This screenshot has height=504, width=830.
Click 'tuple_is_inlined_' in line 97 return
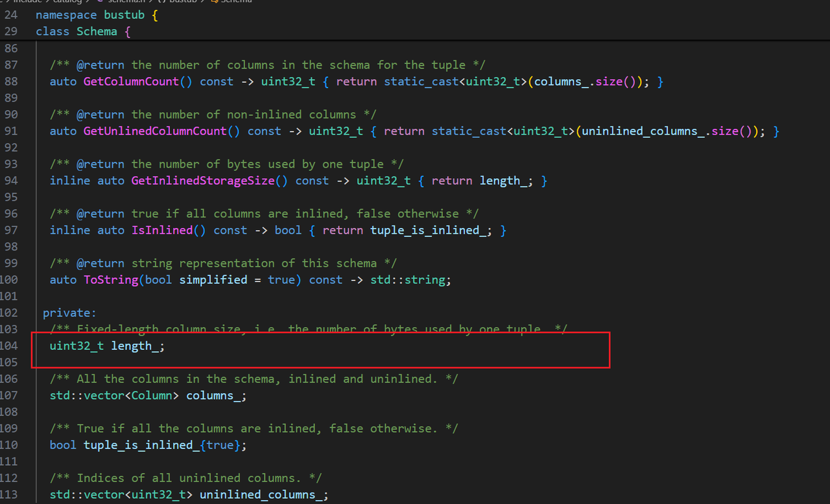(428, 230)
